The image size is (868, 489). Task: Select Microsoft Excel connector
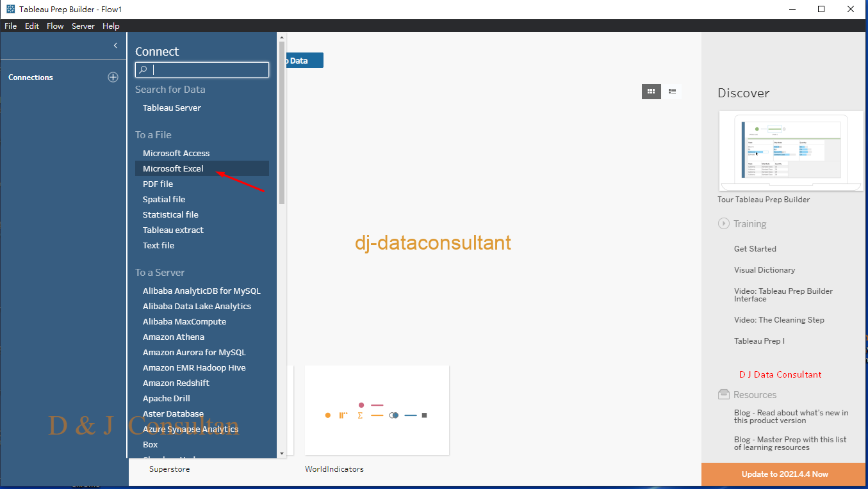click(173, 168)
